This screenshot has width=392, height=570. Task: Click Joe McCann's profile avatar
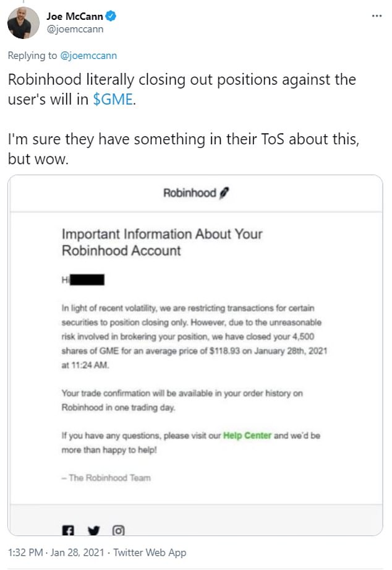pyautogui.click(x=23, y=22)
